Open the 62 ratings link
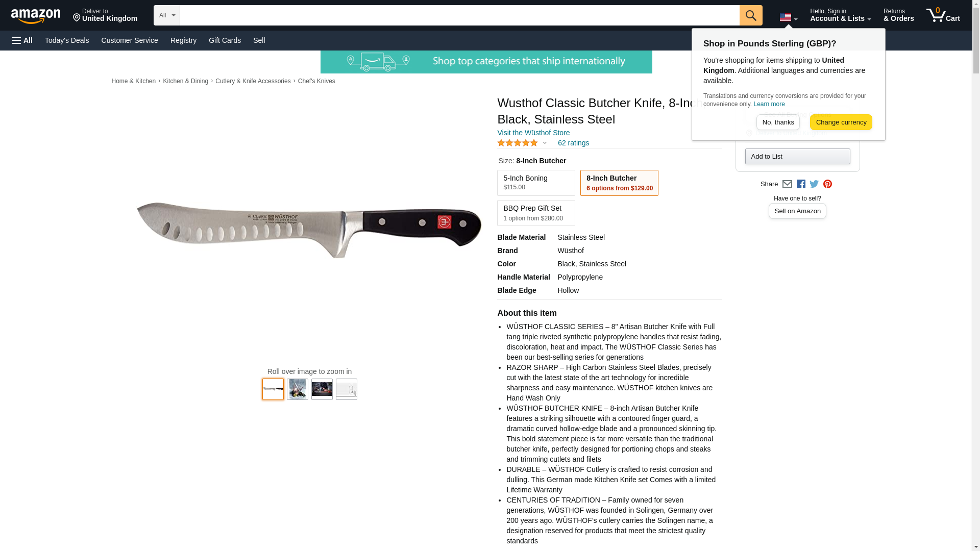 [573, 143]
